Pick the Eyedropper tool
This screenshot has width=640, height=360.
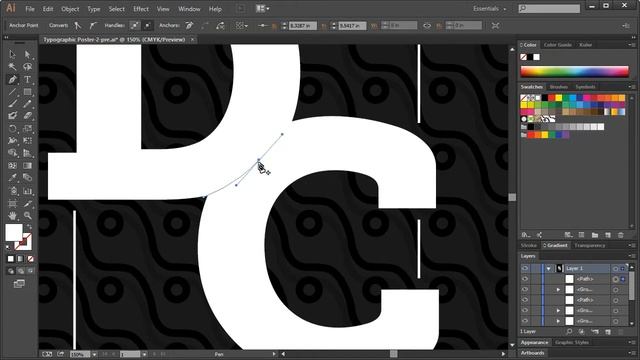(x=12, y=178)
